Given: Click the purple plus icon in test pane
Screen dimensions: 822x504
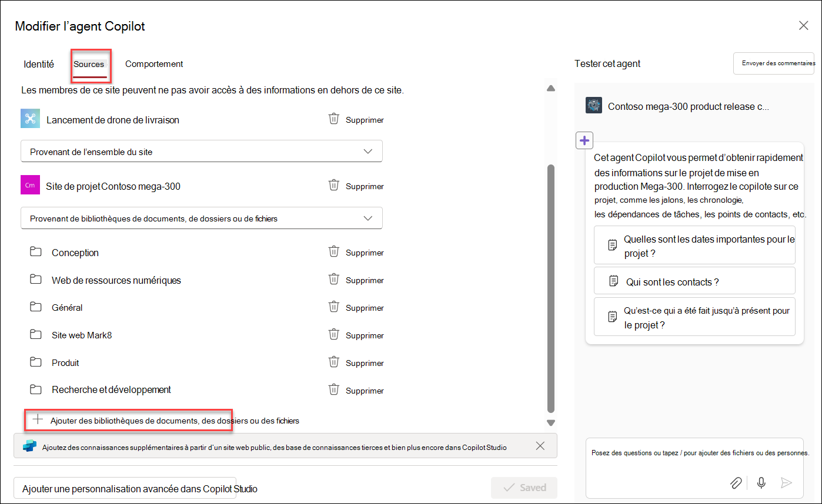Looking at the screenshot, I should (x=584, y=140).
